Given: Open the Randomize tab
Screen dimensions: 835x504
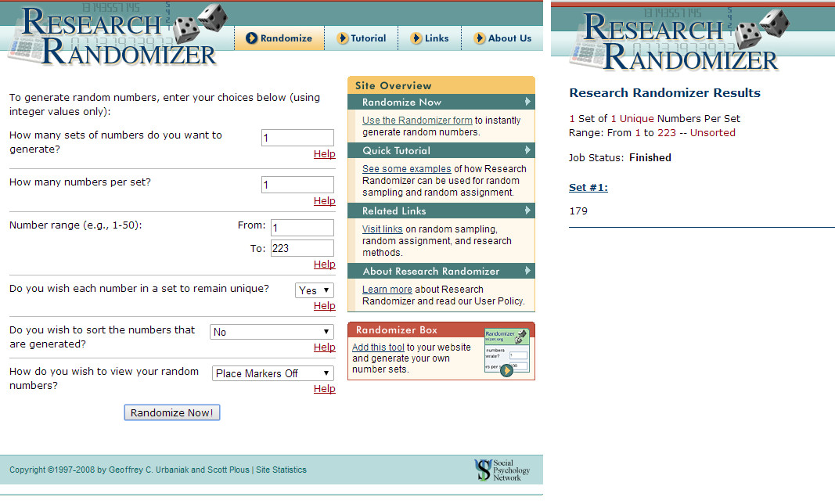Looking at the screenshot, I should coord(279,38).
